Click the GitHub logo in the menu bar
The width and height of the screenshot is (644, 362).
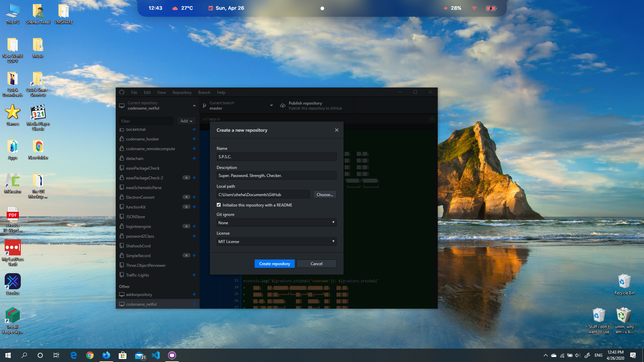point(122,92)
